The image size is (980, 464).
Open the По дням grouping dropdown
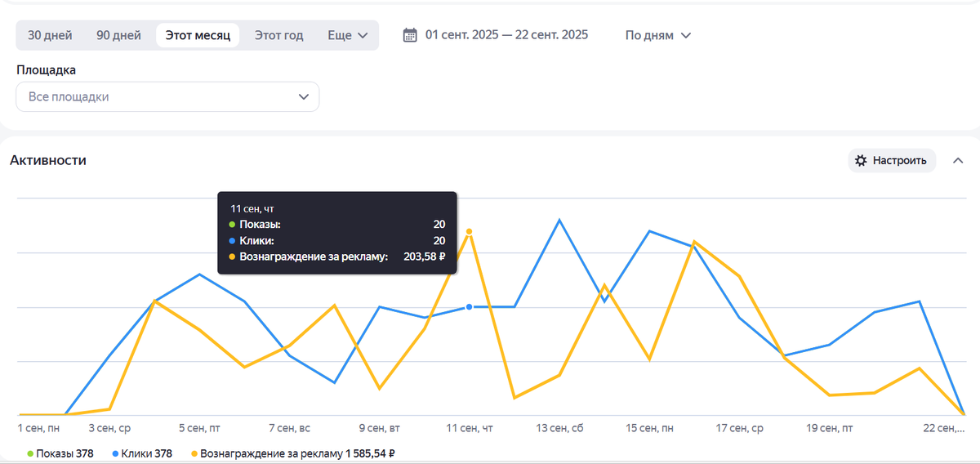click(658, 35)
